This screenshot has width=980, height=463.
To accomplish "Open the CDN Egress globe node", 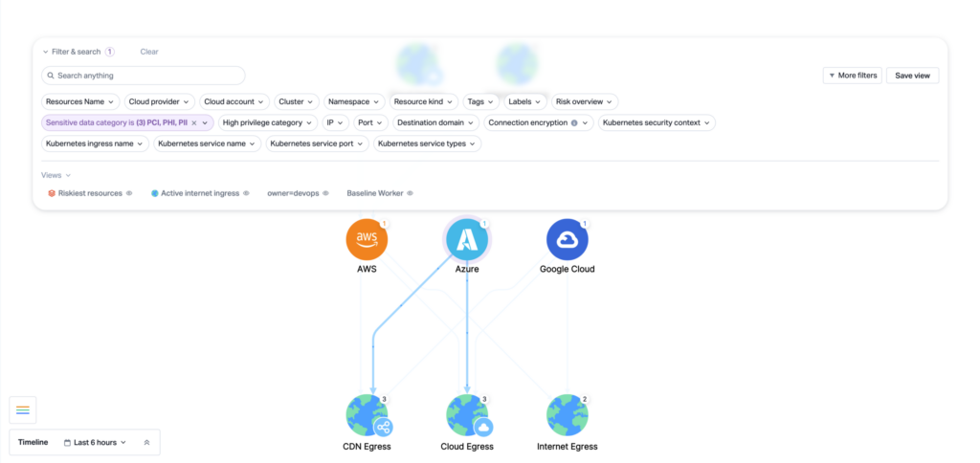I will point(367,415).
